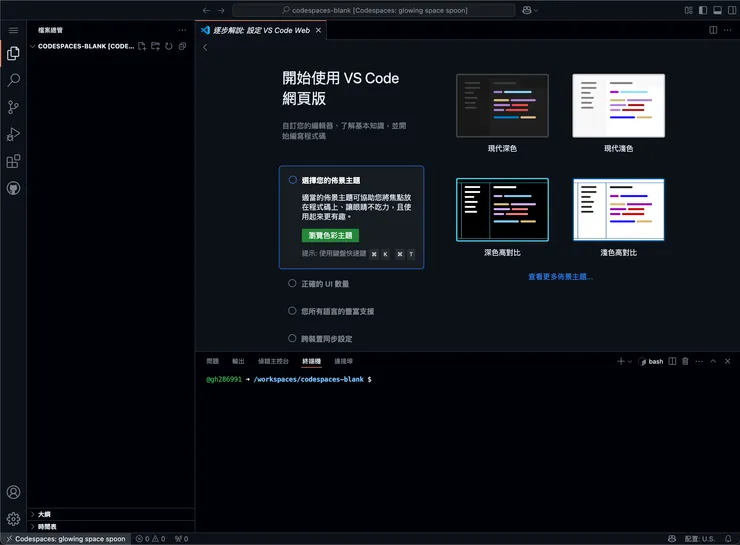
Task: Choose the 現代淺色 theme thumbnail
Action: click(618, 106)
